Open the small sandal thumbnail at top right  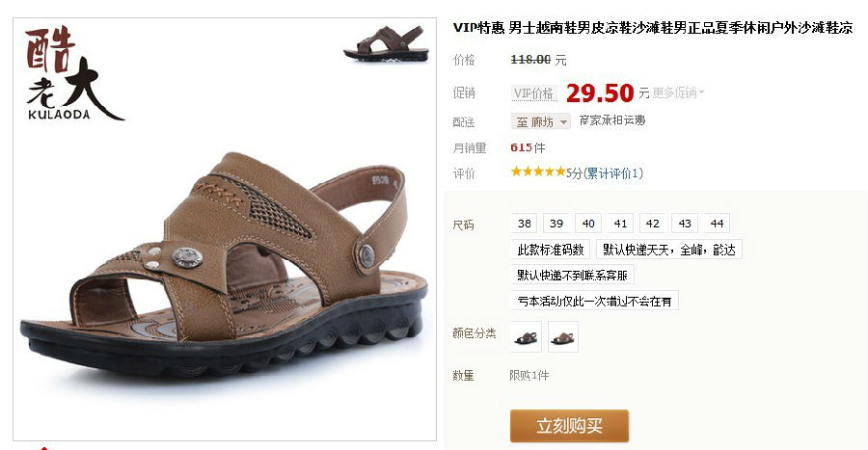pyautogui.click(x=387, y=42)
